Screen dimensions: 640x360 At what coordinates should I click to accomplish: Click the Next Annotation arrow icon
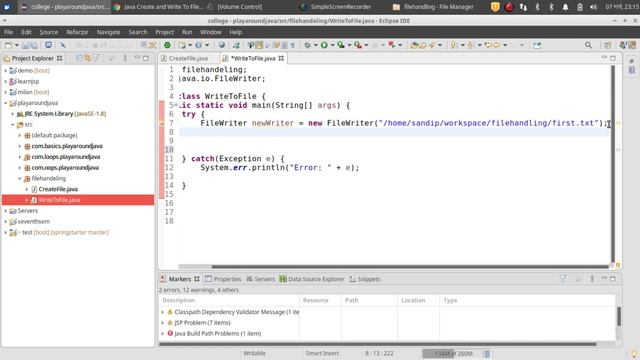click(x=454, y=45)
